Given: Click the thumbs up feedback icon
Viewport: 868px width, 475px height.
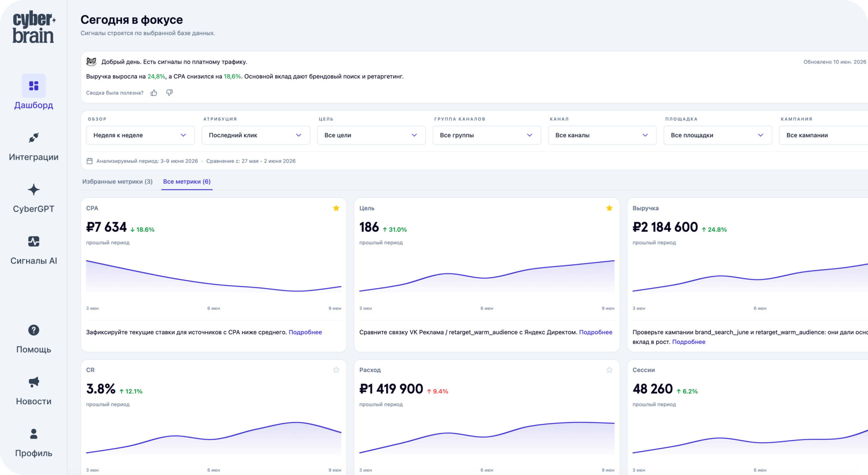Looking at the screenshot, I should point(154,93).
